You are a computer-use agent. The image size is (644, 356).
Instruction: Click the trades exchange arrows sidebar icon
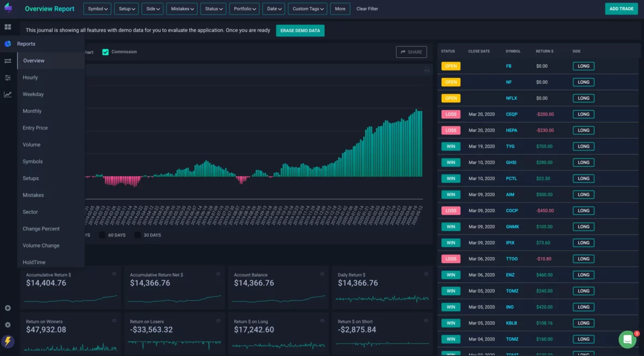pyautogui.click(x=8, y=61)
